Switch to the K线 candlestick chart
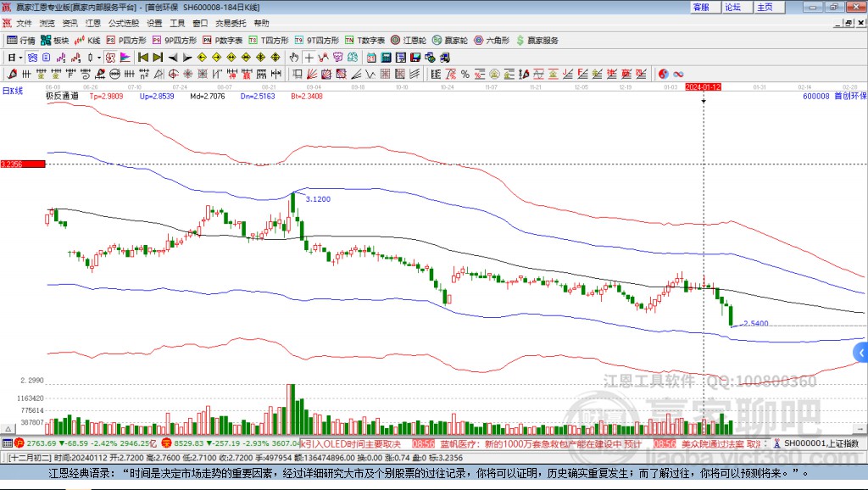The width and height of the screenshot is (868, 490). pyautogui.click(x=88, y=40)
